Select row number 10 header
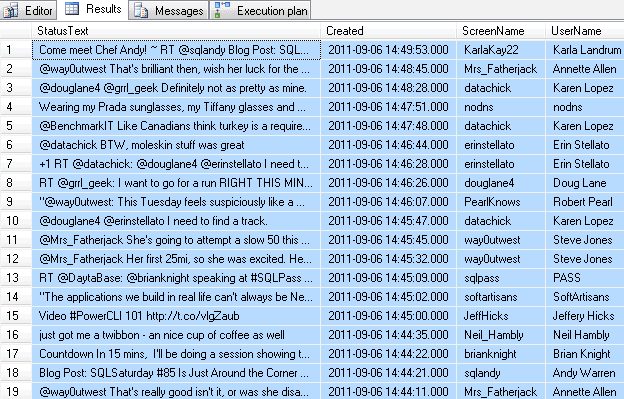624x399 pixels. 16,221
